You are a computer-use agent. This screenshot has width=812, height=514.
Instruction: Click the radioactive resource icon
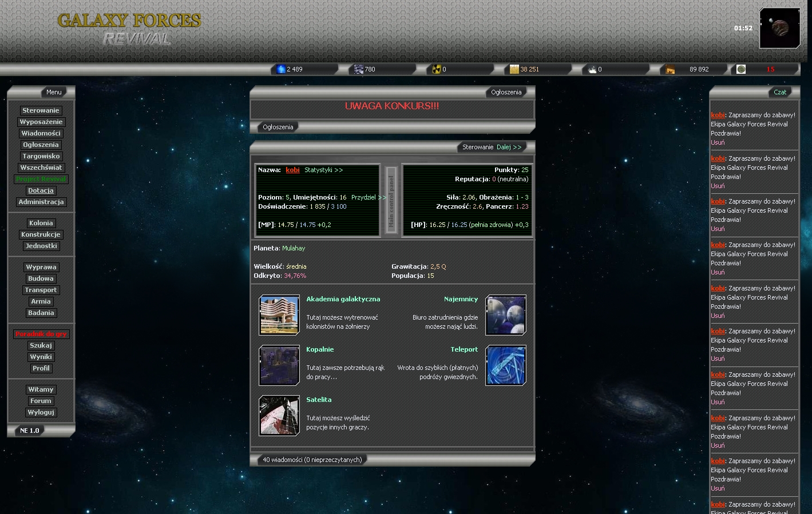(x=437, y=69)
